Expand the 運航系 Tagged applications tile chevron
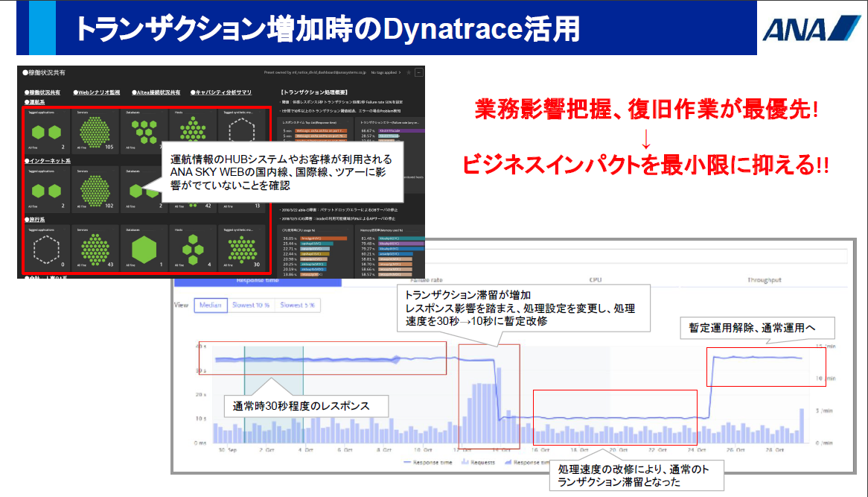The height and width of the screenshot is (497, 868). click(x=66, y=113)
